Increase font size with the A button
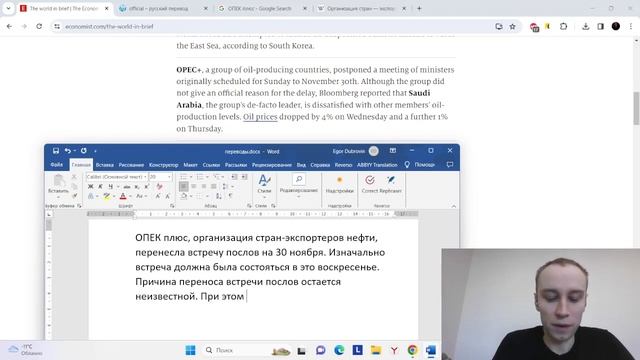The width and height of the screenshot is (640, 360). [x=158, y=196]
